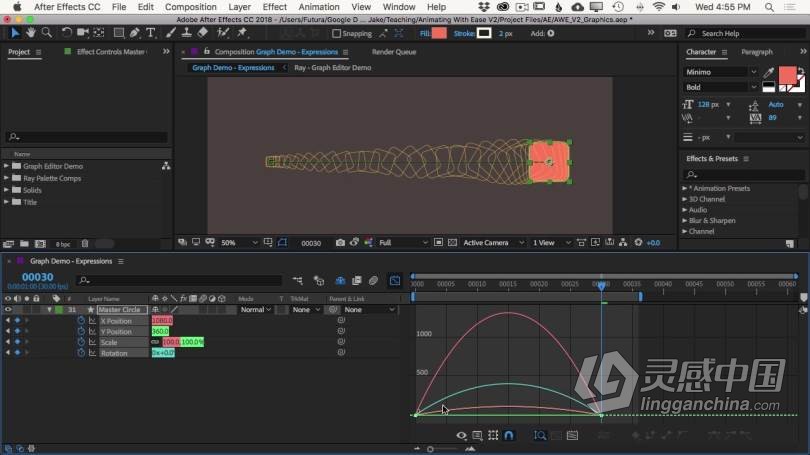Select the Type tool
The width and height of the screenshot is (810, 455).
pos(150,32)
